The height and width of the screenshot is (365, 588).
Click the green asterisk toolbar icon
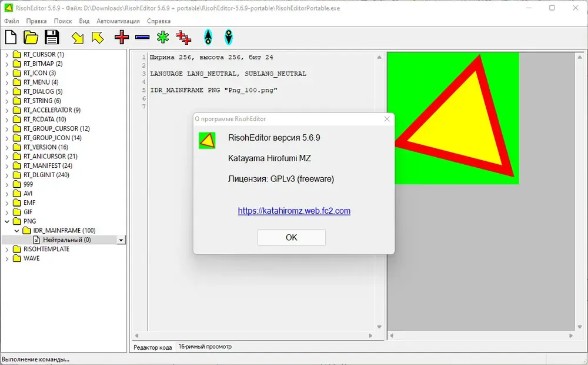(163, 37)
